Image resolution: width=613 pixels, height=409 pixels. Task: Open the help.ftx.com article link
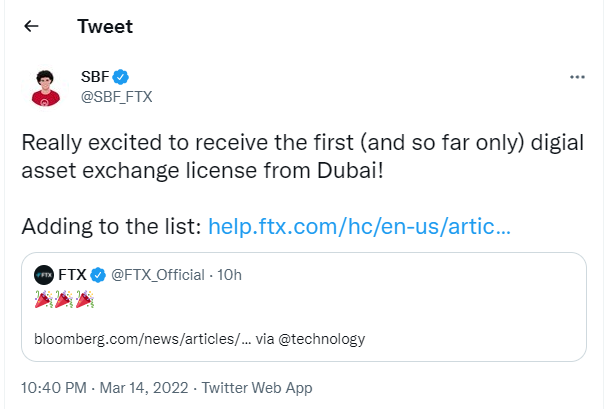[x=360, y=225]
